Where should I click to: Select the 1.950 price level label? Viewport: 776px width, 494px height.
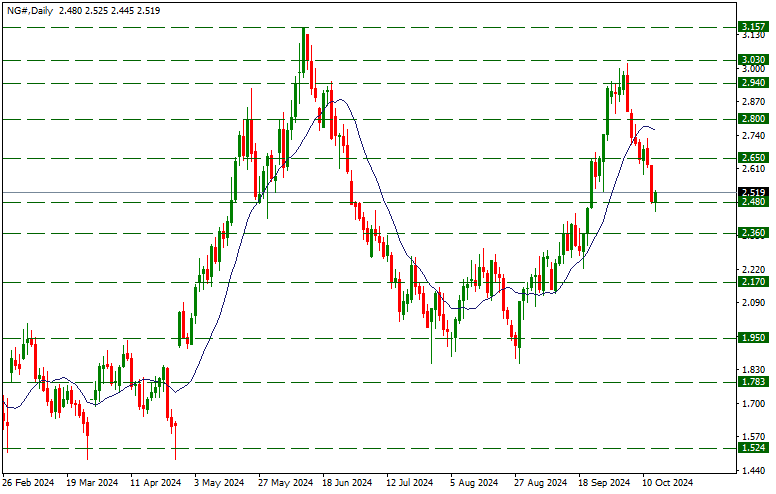[753, 338]
